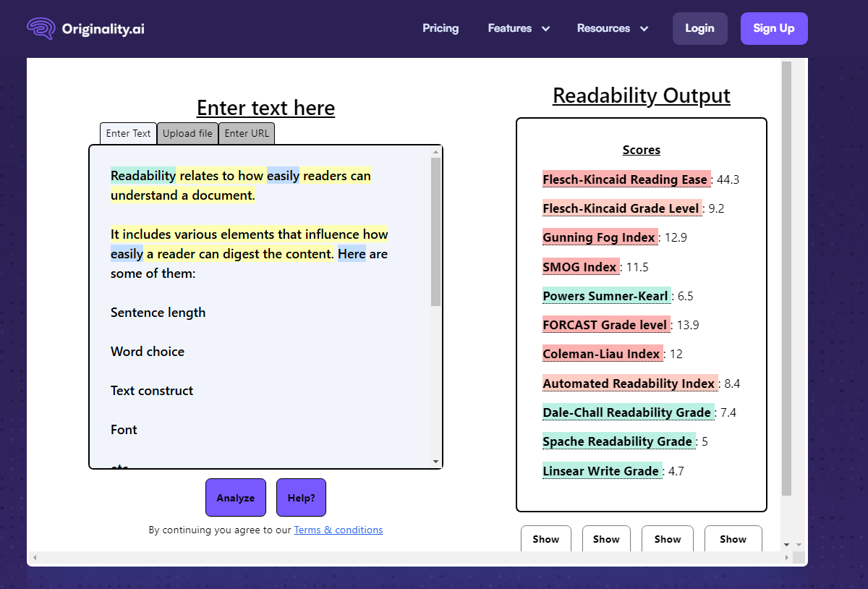Switch to the Enter URL tab
Image resolution: width=868 pixels, height=589 pixels.
247,133
